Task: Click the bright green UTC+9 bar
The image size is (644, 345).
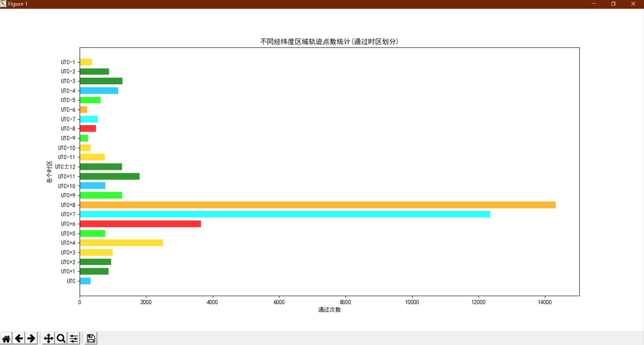Action: (101, 195)
